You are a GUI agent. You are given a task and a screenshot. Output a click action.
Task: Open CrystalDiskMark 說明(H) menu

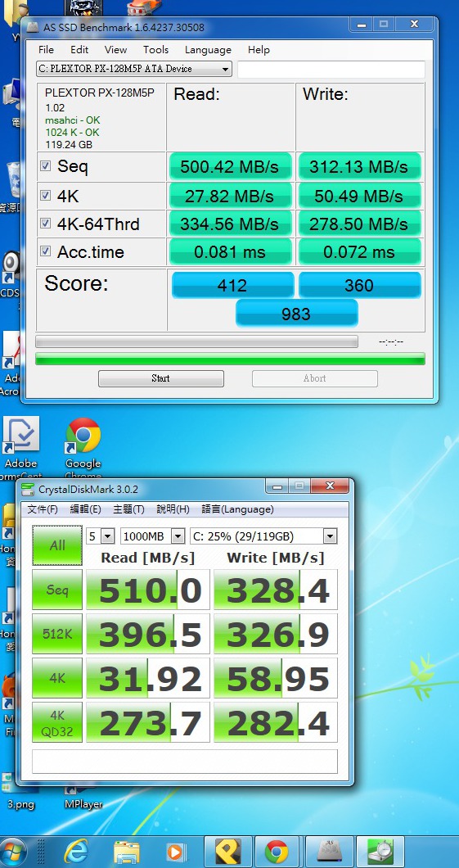click(x=173, y=509)
